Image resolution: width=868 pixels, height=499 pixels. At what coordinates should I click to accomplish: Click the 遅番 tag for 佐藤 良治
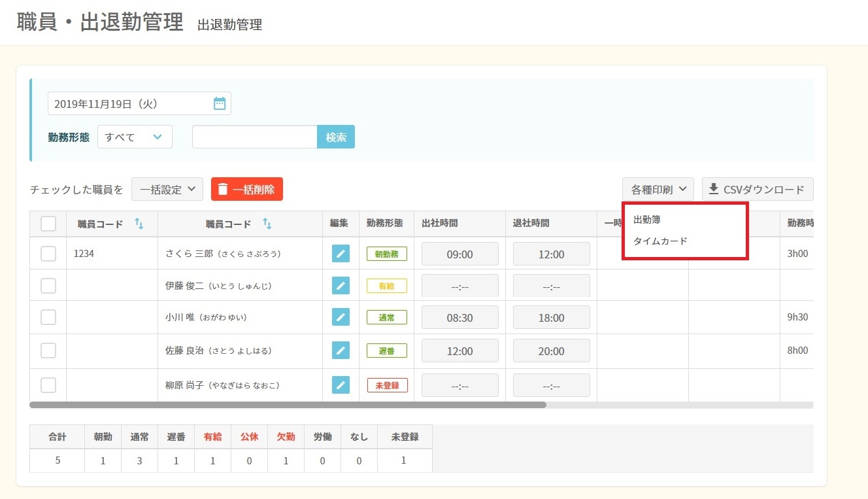[387, 351]
